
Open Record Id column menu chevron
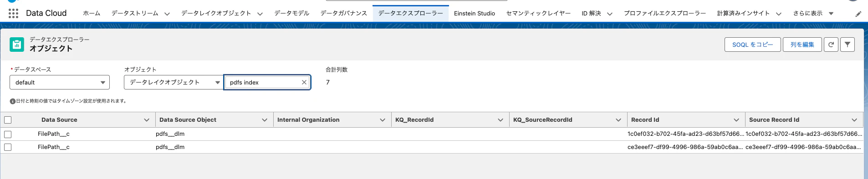pyautogui.click(x=736, y=120)
